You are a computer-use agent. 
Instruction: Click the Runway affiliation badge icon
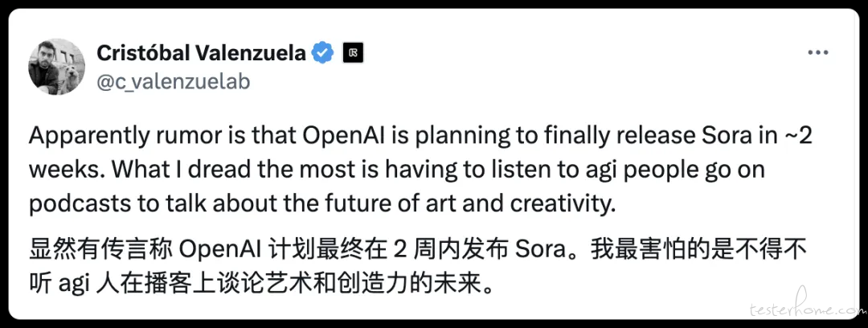(x=353, y=53)
